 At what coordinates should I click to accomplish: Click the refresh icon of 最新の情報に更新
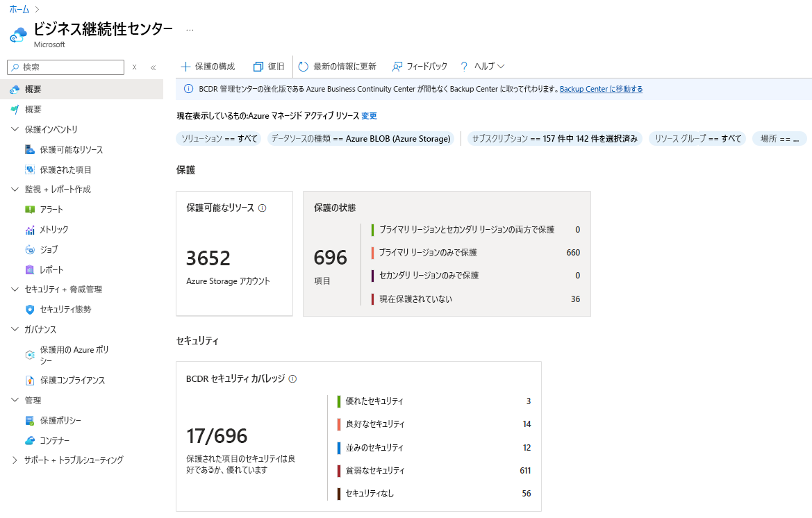coord(304,67)
